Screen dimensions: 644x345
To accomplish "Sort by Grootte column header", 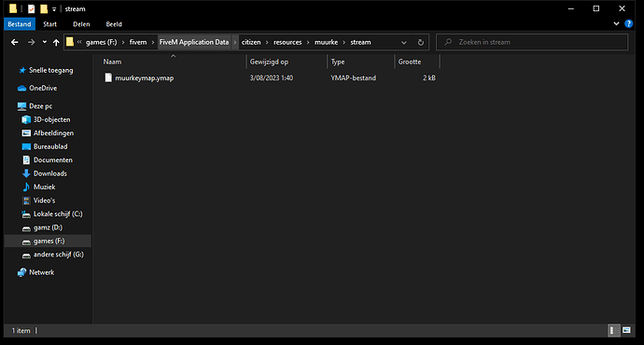I will pos(410,62).
